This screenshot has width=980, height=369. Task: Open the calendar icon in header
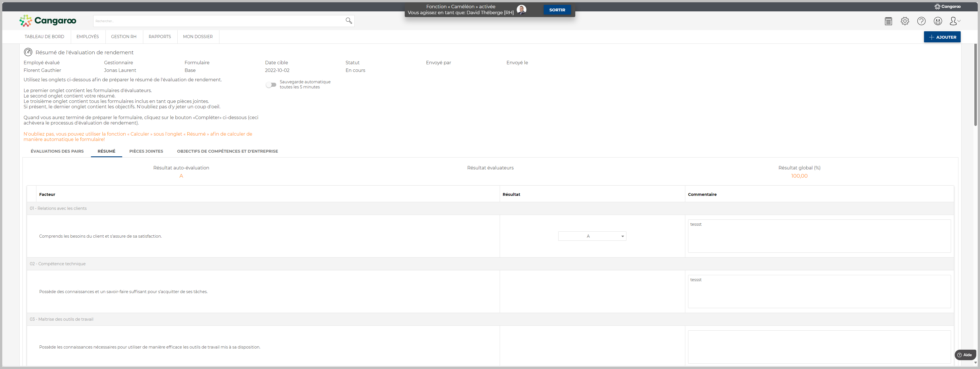[888, 21]
